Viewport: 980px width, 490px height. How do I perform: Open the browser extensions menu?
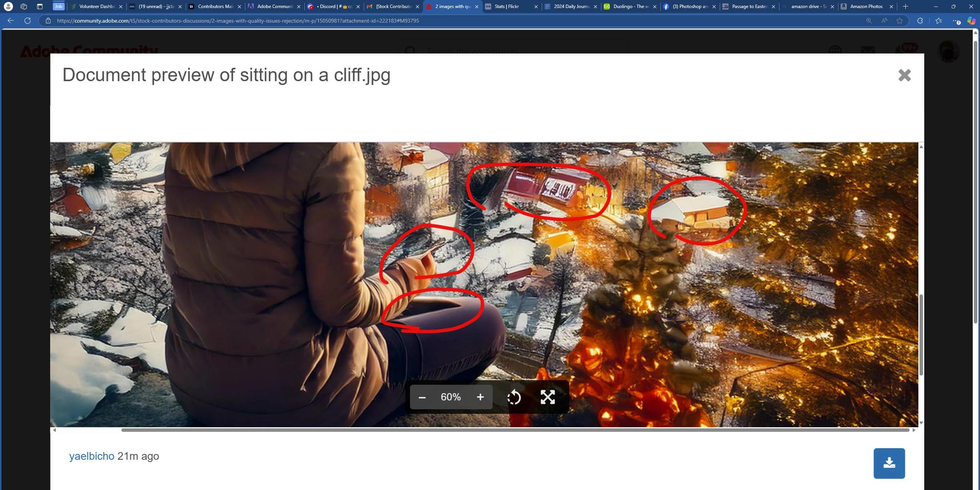click(x=920, y=21)
